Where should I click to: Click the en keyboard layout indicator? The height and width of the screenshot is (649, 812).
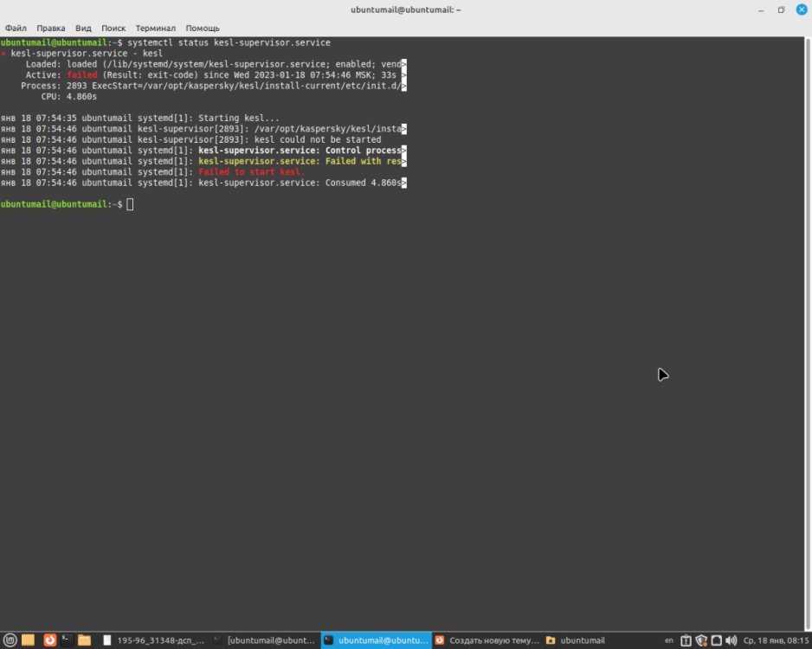(668, 640)
